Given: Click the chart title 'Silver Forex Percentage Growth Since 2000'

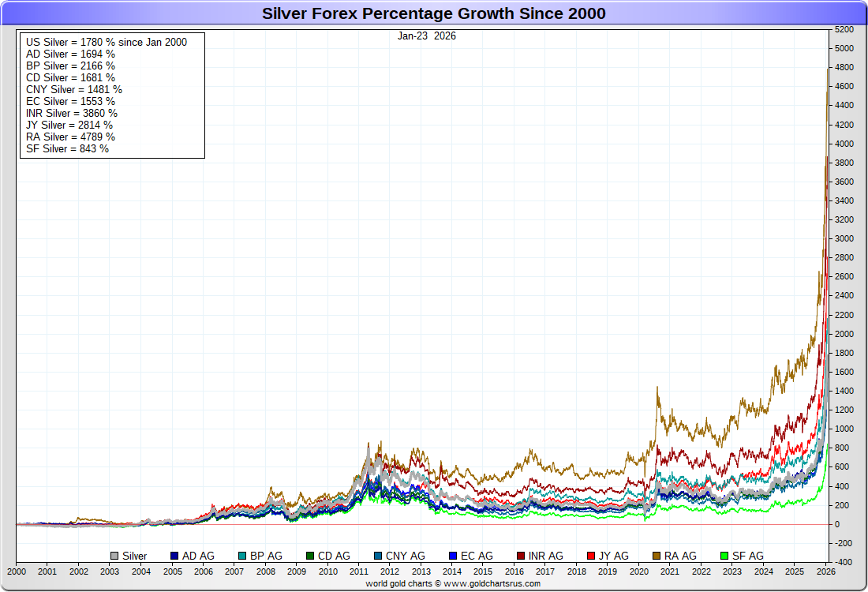Looking at the screenshot, I should coord(433,13).
